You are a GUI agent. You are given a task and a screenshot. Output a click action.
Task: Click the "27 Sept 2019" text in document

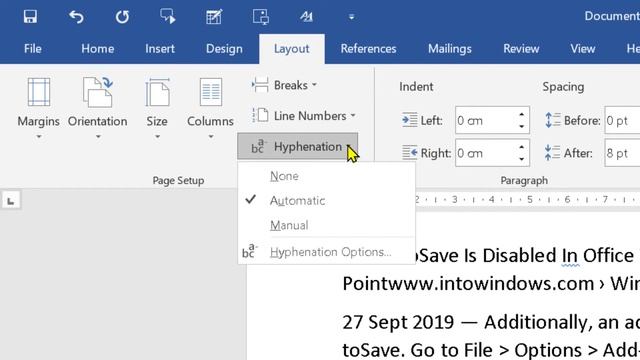tap(398, 322)
